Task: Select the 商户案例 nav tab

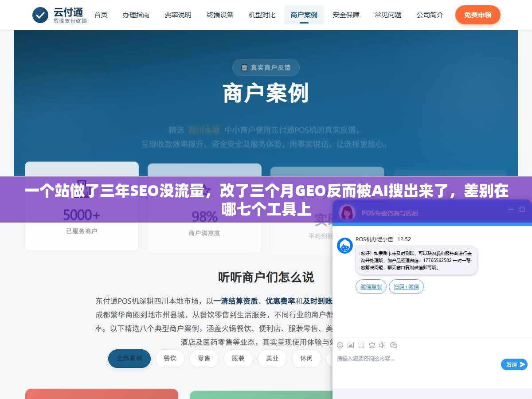Action: pos(304,15)
